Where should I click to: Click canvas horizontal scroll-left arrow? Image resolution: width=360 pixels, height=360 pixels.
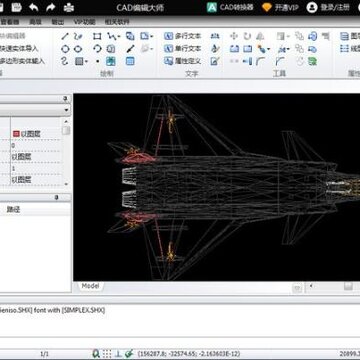(311, 286)
